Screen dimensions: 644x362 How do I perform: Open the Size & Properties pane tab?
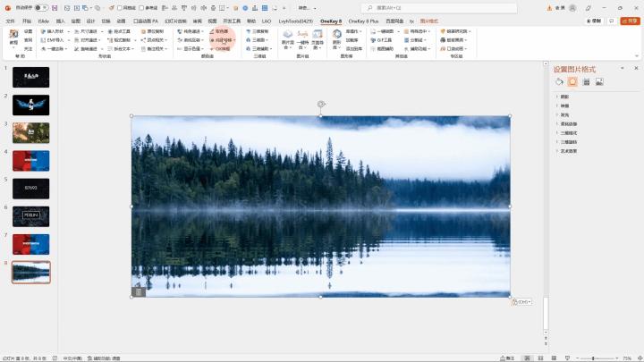pos(587,82)
